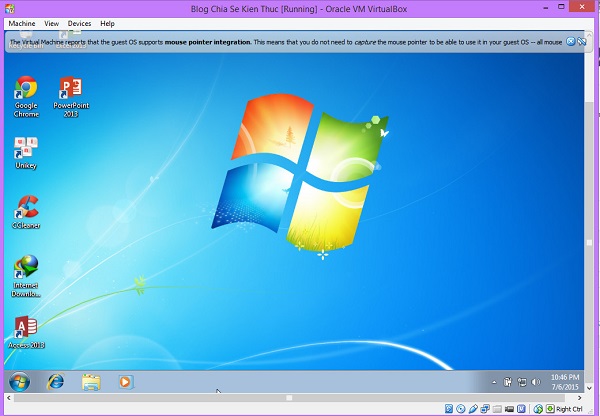The image size is (600, 416).
Task: Click the keyboard capture host key icon
Action: [x=550, y=409]
